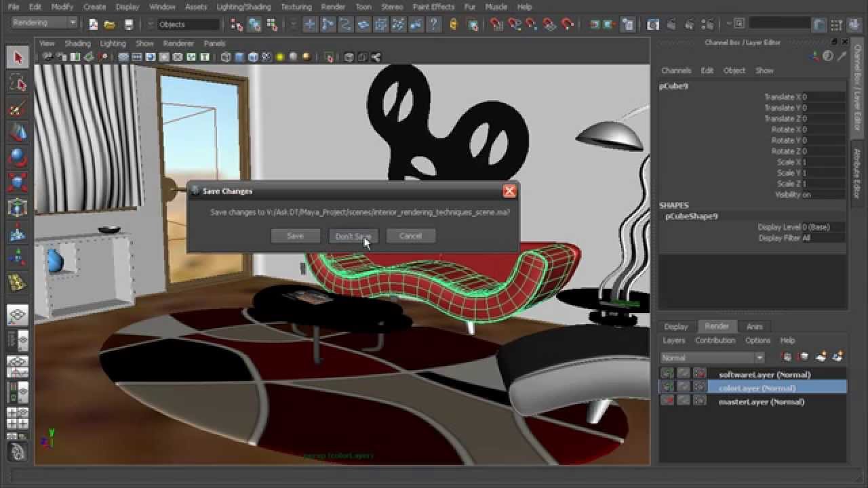Close the Save Changes dialog
Image resolution: width=868 pixels, height=488 pixels.
coord(509,191)
